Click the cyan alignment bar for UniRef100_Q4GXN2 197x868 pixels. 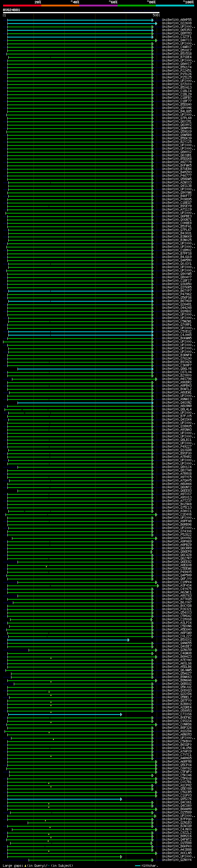[85, 403]
